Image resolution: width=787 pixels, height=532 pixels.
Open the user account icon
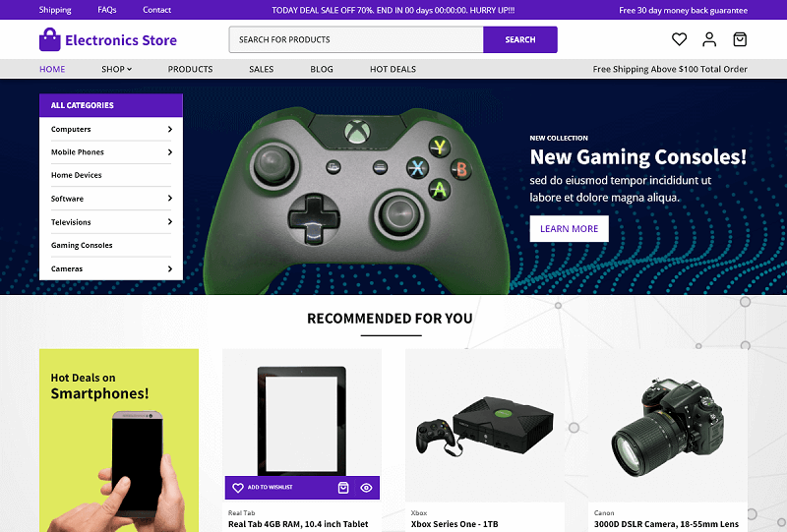pyautogui.click(x=709, y=39)
